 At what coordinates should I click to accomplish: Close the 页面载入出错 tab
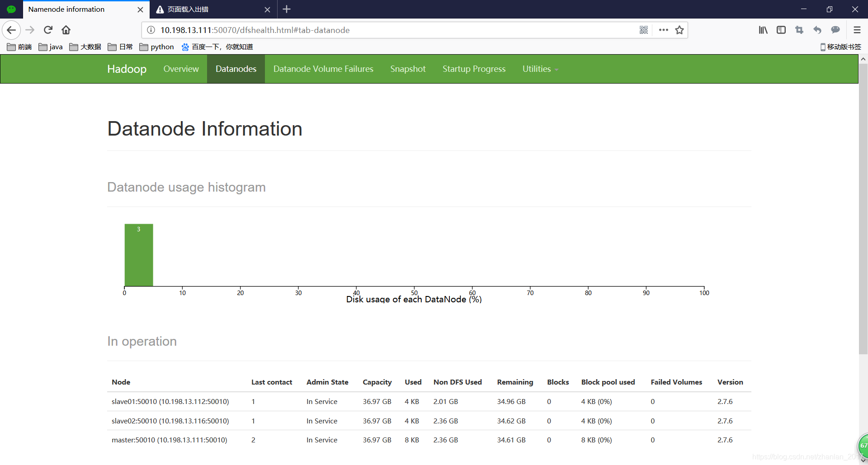pos(268,9)
